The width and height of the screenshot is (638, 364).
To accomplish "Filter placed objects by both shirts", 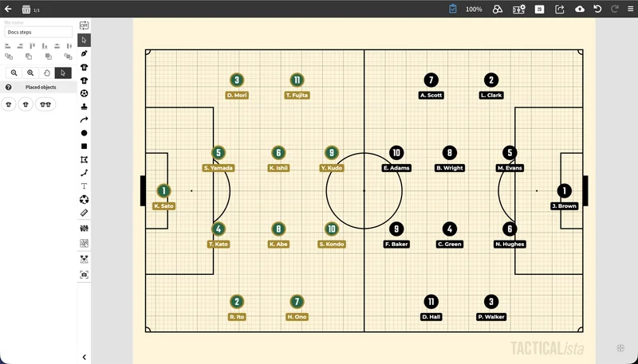I will click(x=45, y=104).
